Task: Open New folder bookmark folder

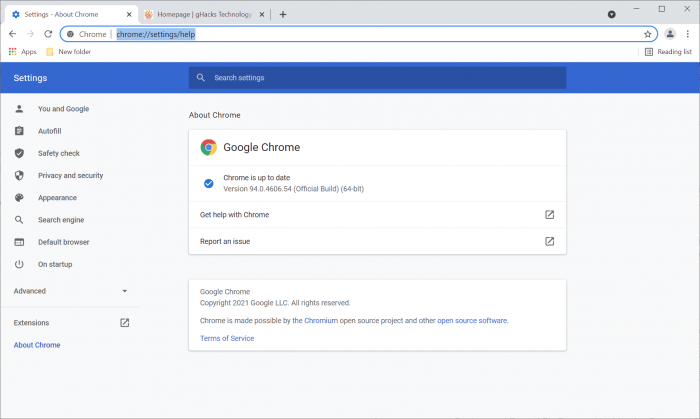Action: point(68,51)
